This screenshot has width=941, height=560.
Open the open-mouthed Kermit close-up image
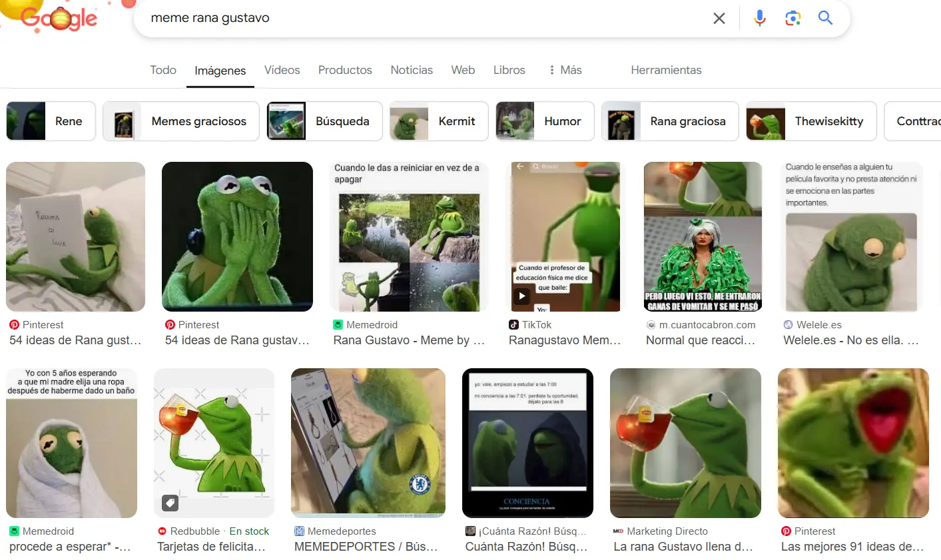(x=853, y=443)
